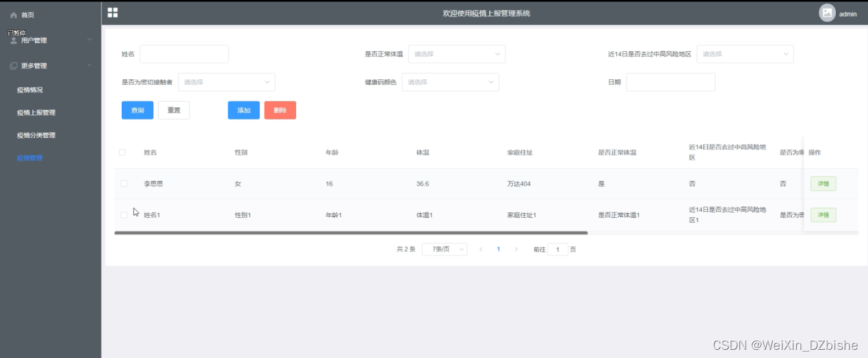Viewport: 868px width, 358px height.
Task: Open the 是否正常体温 dropdown
Action: (457, 54)
